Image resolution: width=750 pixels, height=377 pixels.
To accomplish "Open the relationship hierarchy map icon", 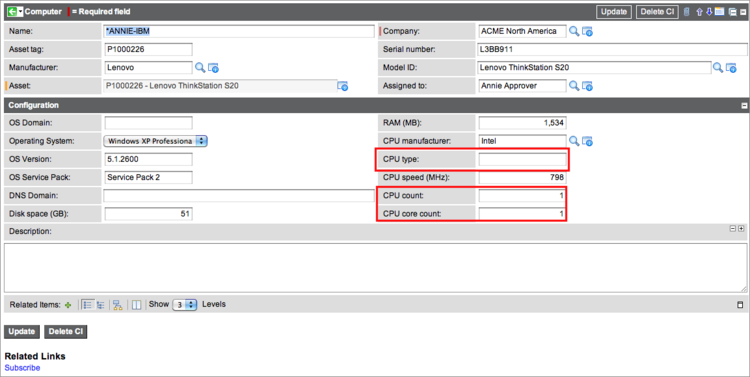I will click(118, 305).
